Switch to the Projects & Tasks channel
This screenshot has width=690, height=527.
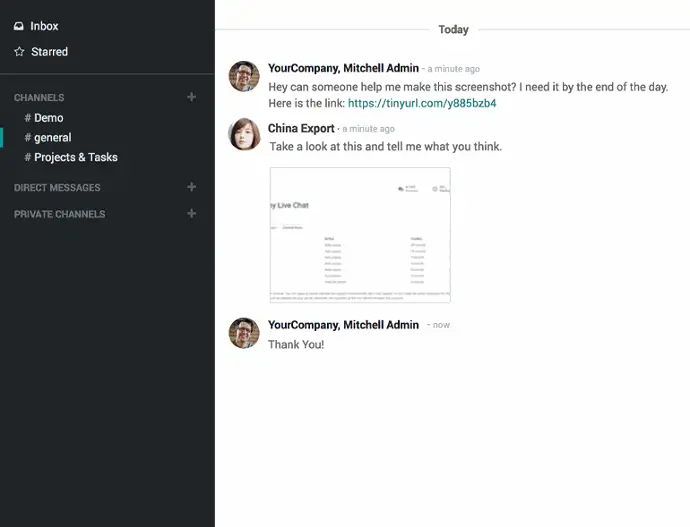pyautogui.click(x=75, y=157)
